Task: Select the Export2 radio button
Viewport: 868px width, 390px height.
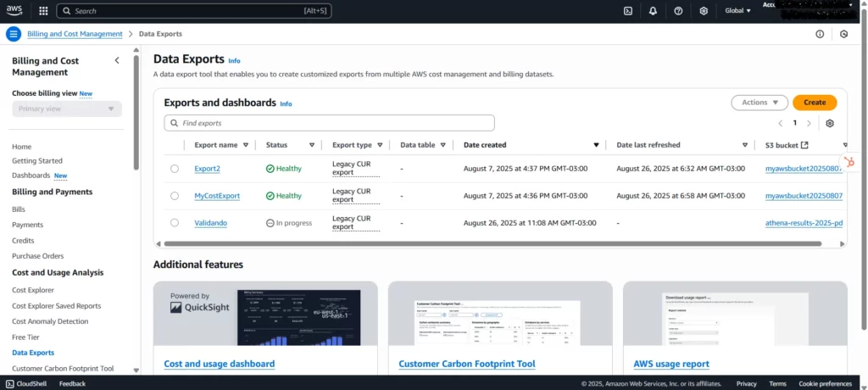Action: click(x=175, y=169)
